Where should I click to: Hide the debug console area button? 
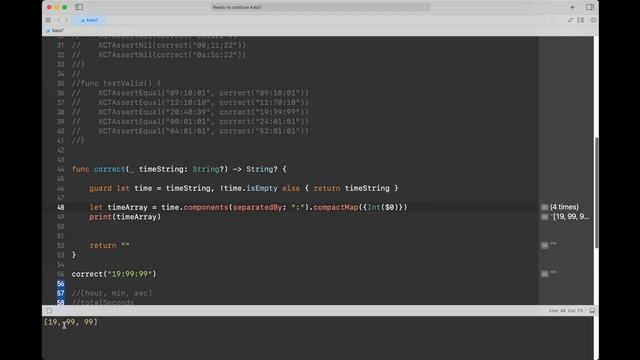(592, 311)
